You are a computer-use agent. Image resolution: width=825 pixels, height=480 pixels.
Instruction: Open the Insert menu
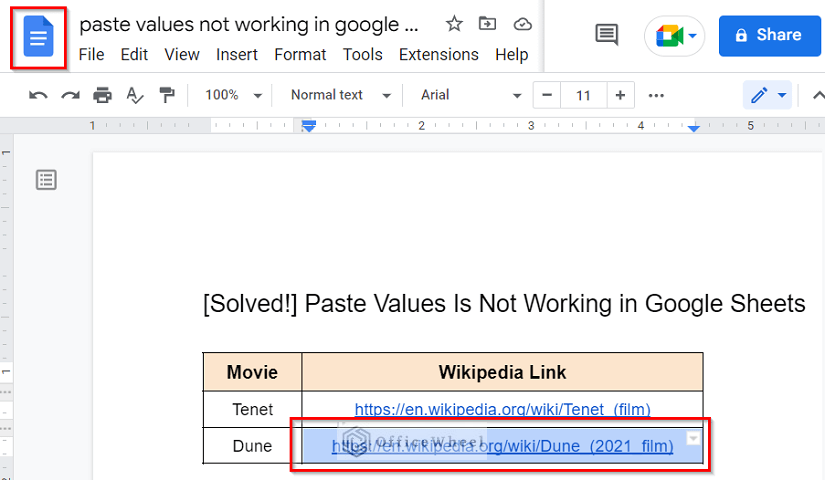(237, 55)
